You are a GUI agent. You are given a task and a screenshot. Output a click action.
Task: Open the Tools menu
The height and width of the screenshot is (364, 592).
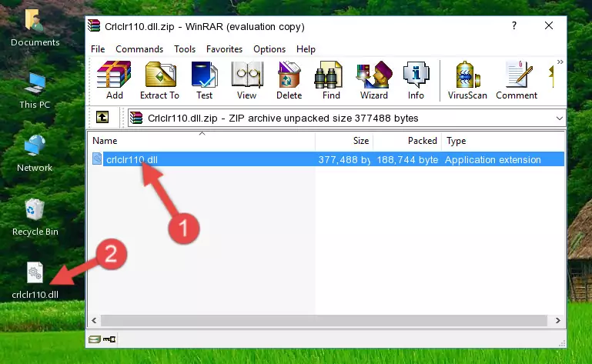[x=185, y=49]
